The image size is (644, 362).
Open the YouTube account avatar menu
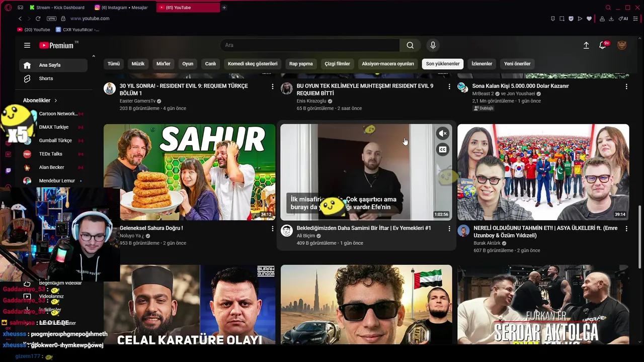[622, 45]
